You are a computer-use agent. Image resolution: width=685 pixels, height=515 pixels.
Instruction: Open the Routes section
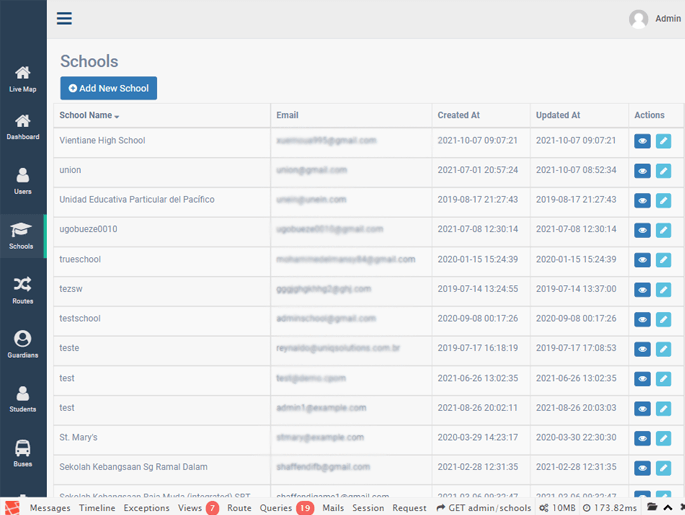tap(23, 290)
